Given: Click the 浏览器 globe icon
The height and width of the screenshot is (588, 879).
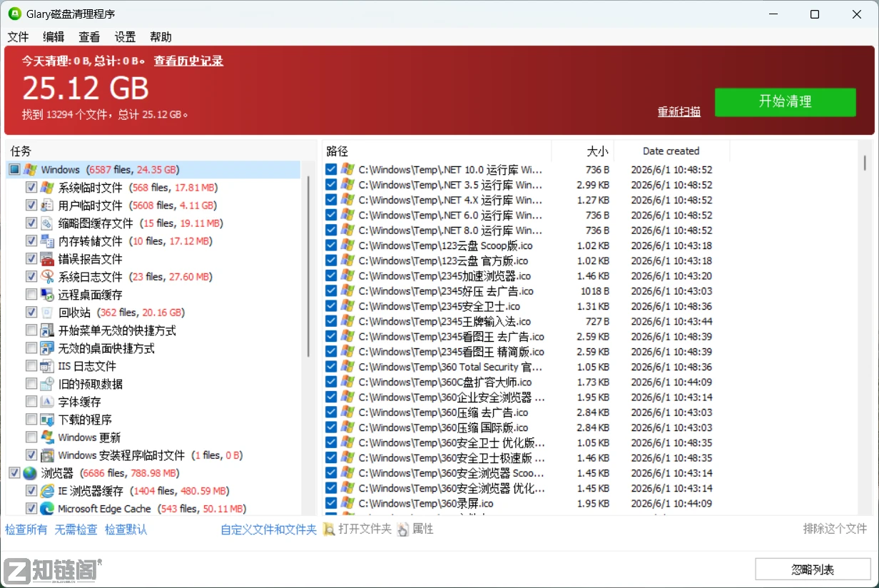Looking at the screenshot, I should pos(30,473).
